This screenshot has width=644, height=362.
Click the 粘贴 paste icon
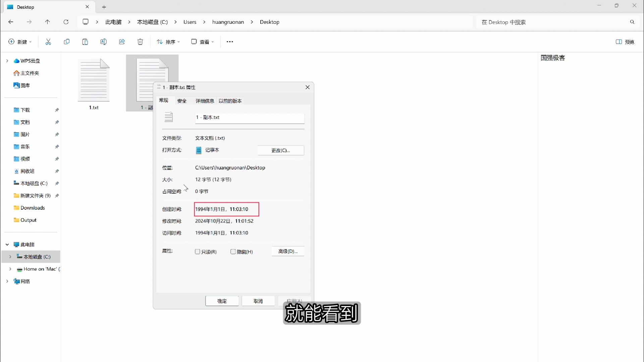coord(85,41)
